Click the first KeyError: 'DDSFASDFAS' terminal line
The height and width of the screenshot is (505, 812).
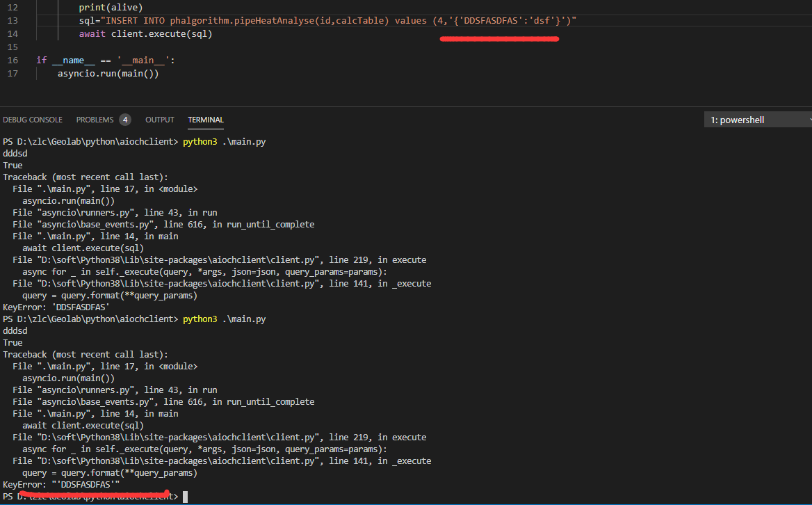tap(56, 307)
